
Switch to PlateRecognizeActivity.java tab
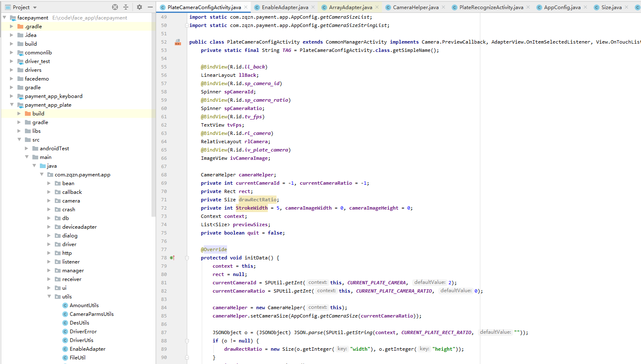491,7
